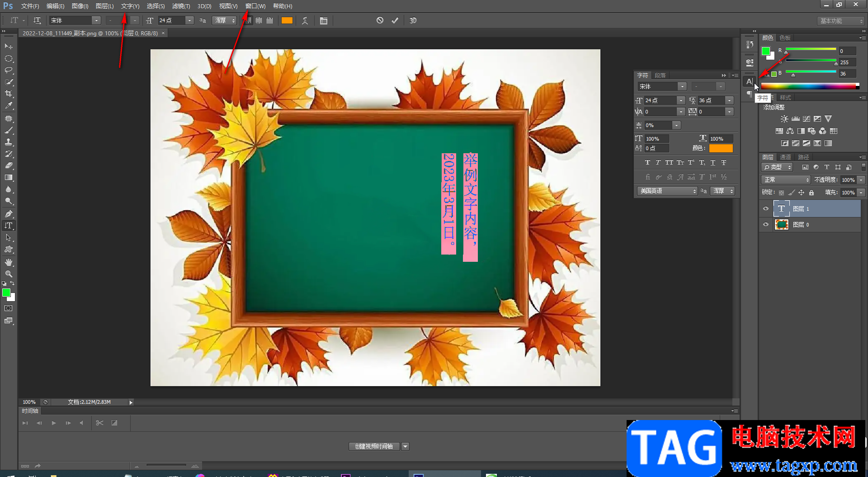Select the Clone Stamp tool
Viewport: 868px width, 477px height.
(9, 142)
